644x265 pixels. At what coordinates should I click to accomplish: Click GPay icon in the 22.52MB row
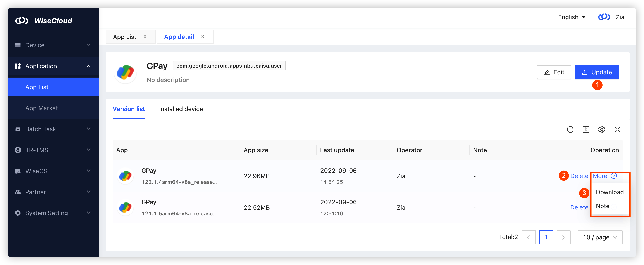tap(125, 208)
